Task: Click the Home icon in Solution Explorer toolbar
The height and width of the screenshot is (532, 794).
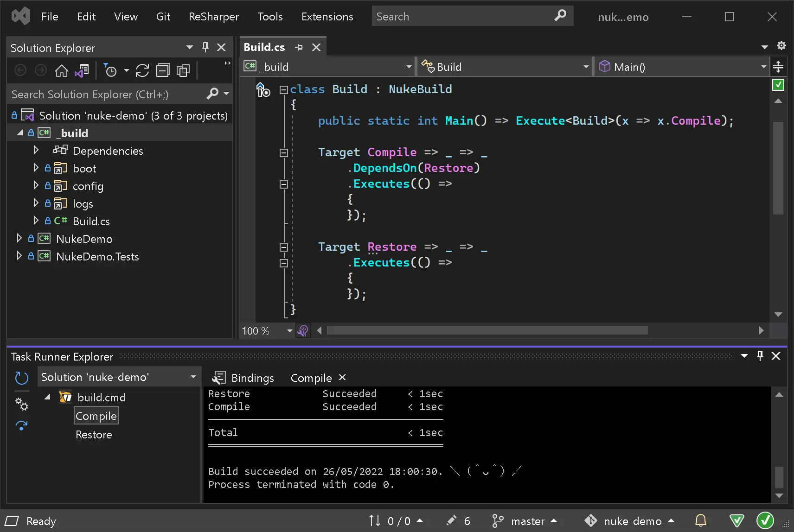Action: click(x=61, y=70)
